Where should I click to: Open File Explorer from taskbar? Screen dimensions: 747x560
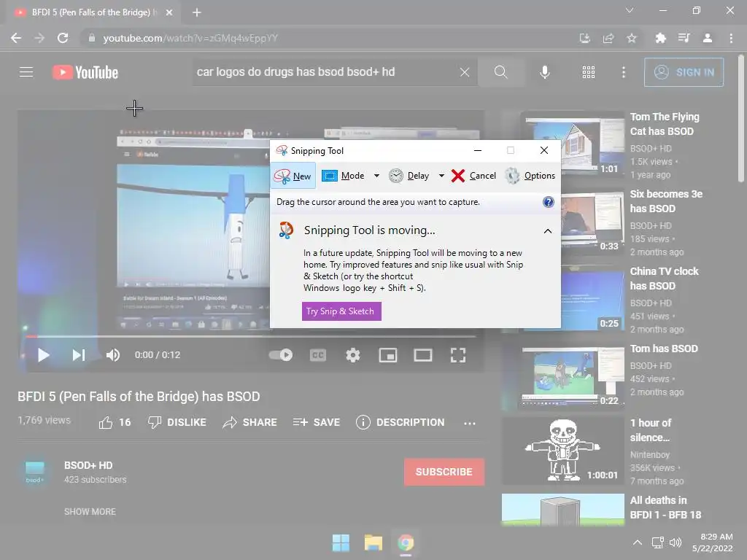tap(373, 542)
